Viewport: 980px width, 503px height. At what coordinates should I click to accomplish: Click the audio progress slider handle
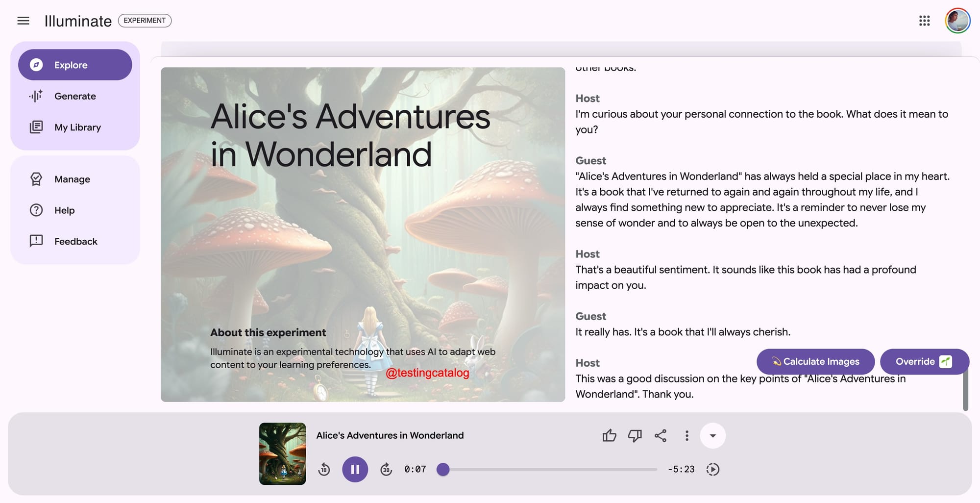(x=443, y=469)
